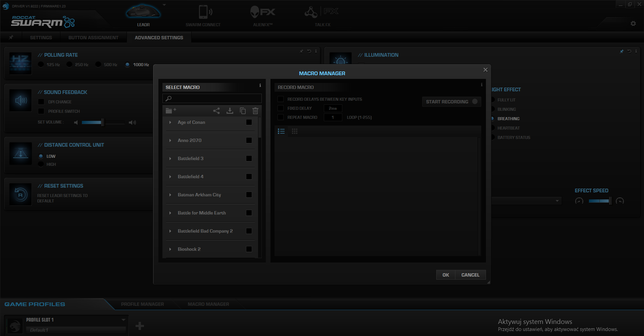Click the Roccat Swarm logo
Screen dimensions: 644x336
[43, 21]
